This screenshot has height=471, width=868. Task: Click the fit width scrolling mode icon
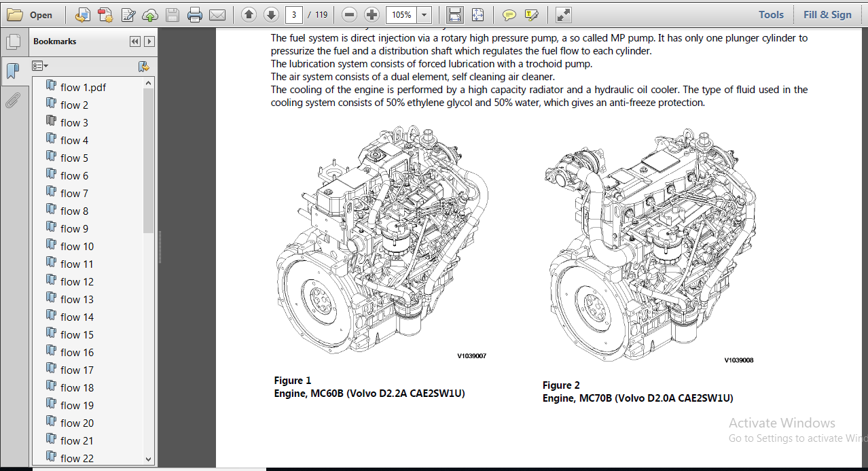(x=455, y=14)
